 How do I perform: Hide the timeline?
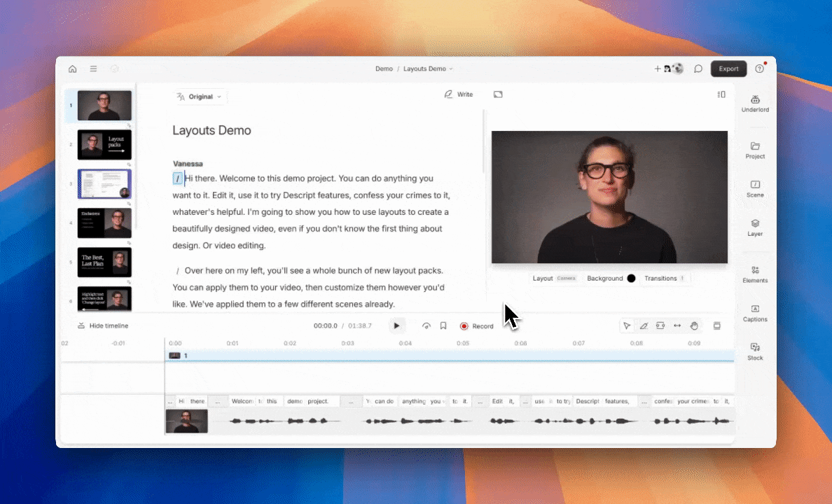pos(103,325)
